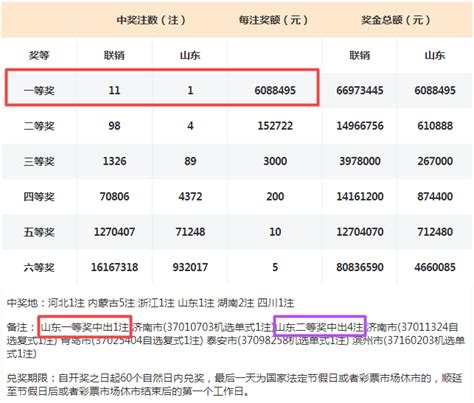Click Shandong third prize total 267000
Image resolution: width=474 pixels, height=403 pixels.
click(435, 161)
